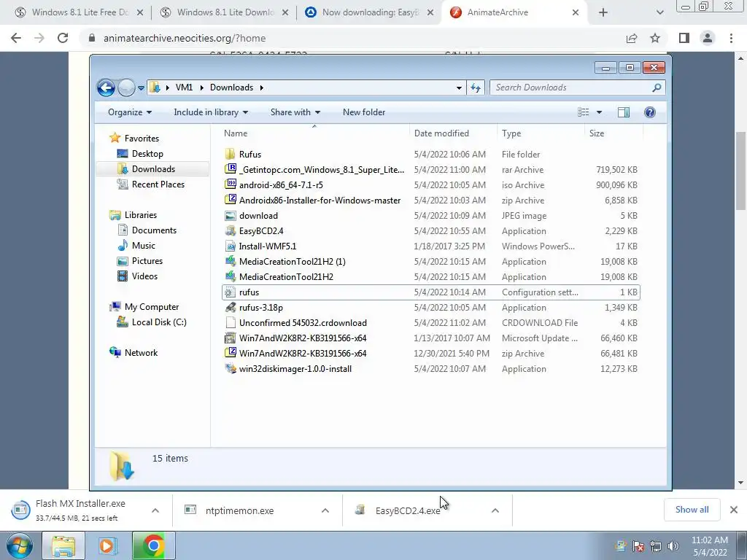747x560 pixels.
Task: Open the network tray icon
Action: click(x=656, y=546)
